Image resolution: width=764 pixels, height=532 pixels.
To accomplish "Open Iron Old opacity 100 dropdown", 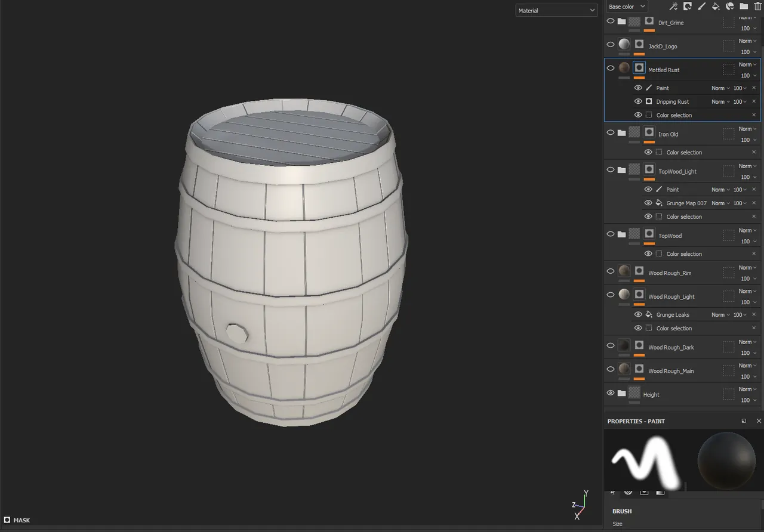I will (x=748, y=140).
